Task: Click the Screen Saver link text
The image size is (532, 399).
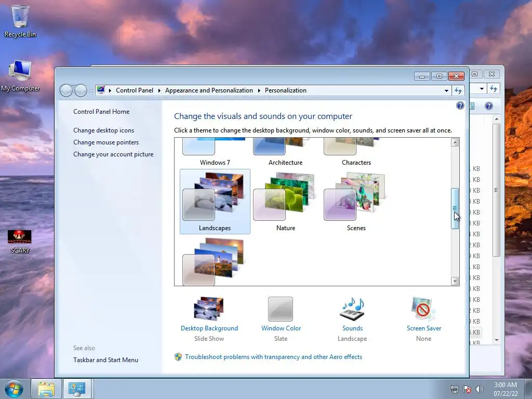Action: coord(424,328)
